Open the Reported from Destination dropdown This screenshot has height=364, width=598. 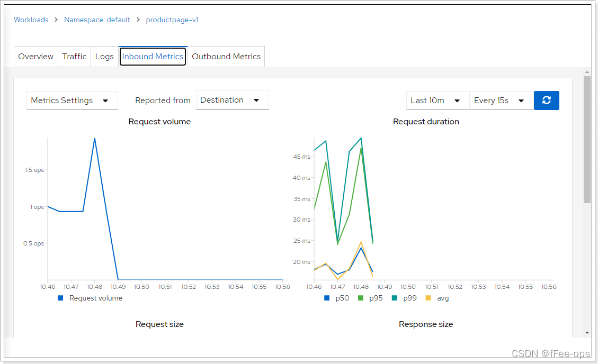click(x=232, y=100)
